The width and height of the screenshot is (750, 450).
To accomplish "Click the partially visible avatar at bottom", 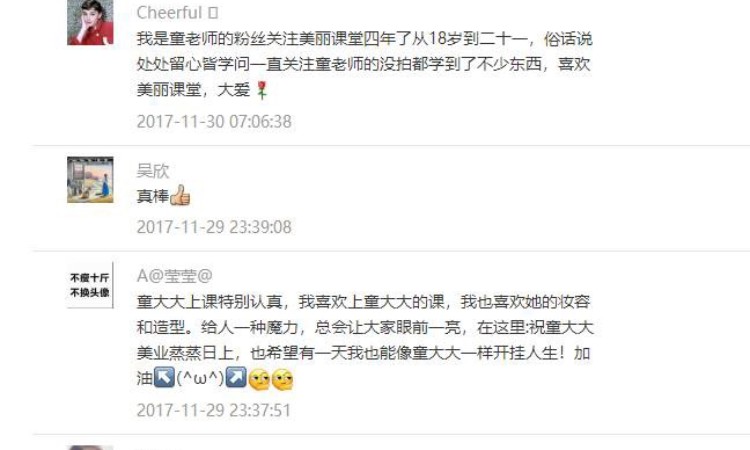I will 90,448.
